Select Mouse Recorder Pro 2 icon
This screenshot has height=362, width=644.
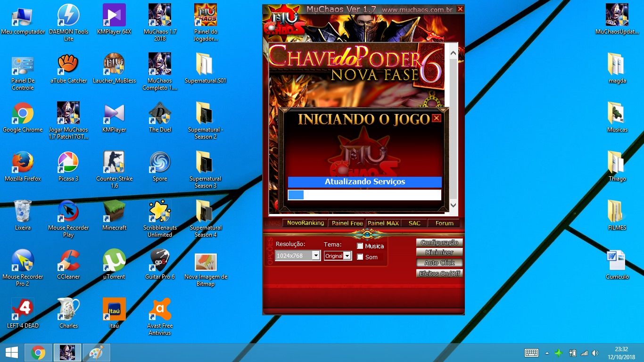(23, 268)
